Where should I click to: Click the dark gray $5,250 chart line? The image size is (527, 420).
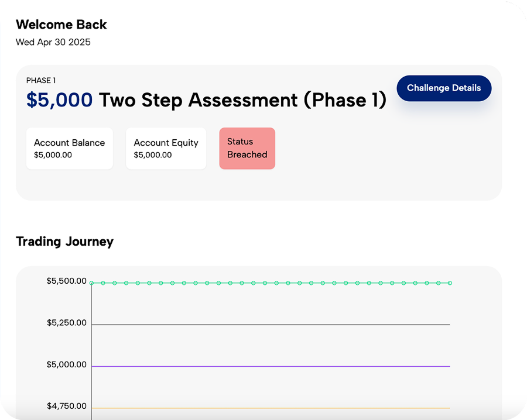click(269, 325)
